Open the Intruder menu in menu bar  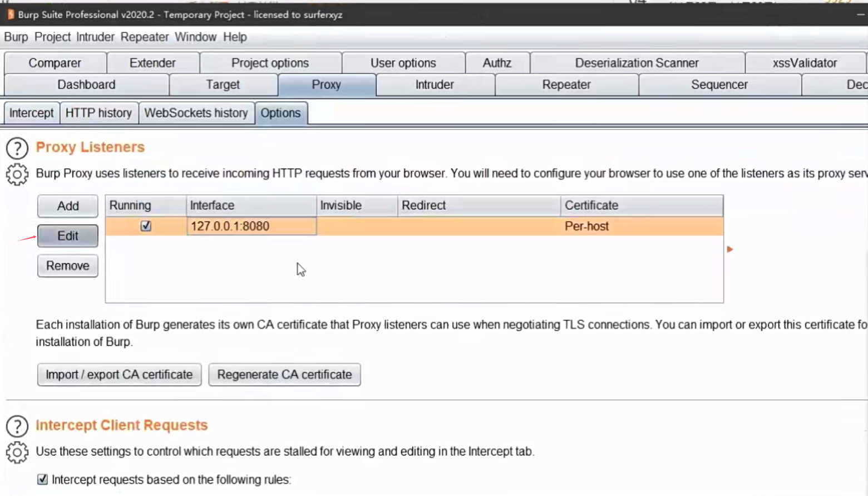click(x=95, y=37)
